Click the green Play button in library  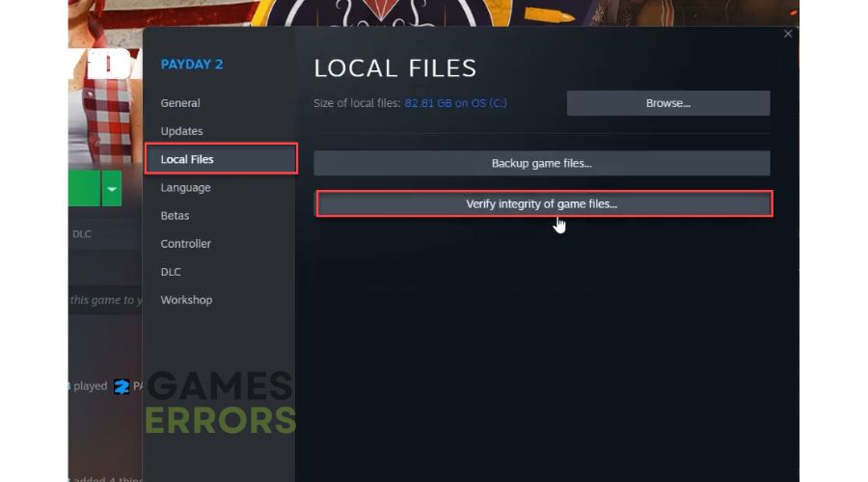84,188
